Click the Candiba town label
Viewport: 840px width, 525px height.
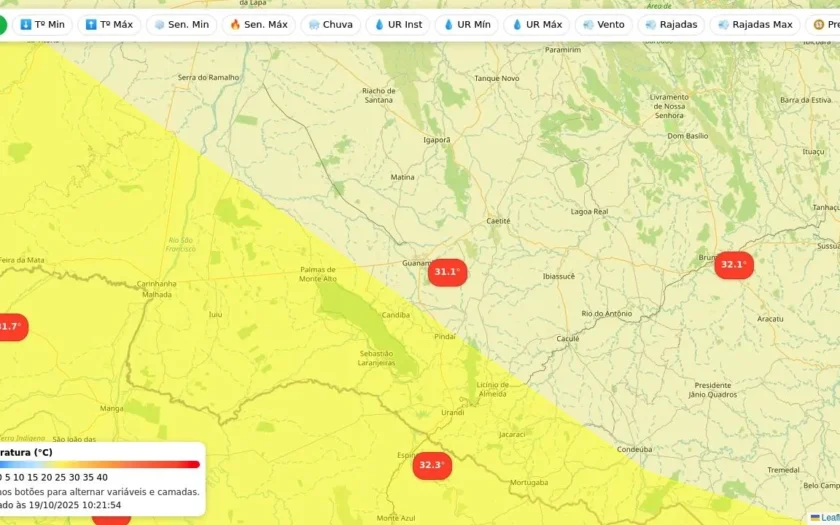pos(396,315)
